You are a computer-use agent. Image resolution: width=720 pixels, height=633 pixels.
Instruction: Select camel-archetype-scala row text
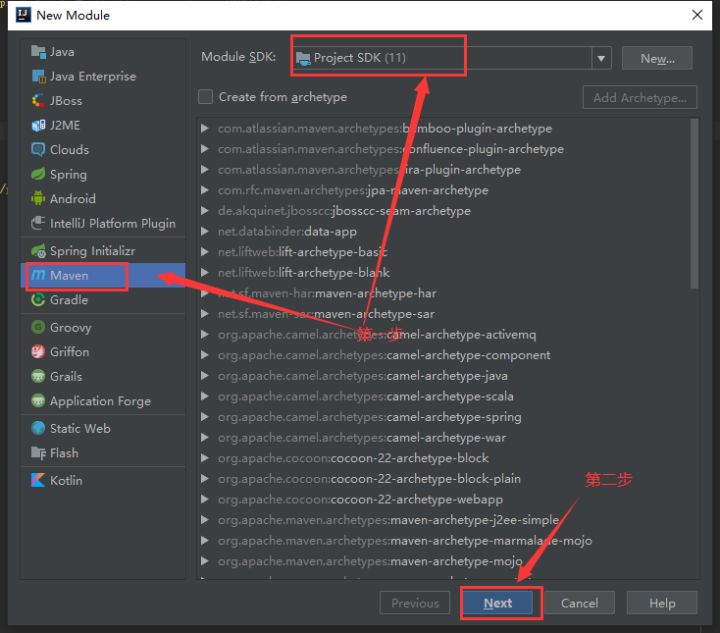click(x=366, y=396)
